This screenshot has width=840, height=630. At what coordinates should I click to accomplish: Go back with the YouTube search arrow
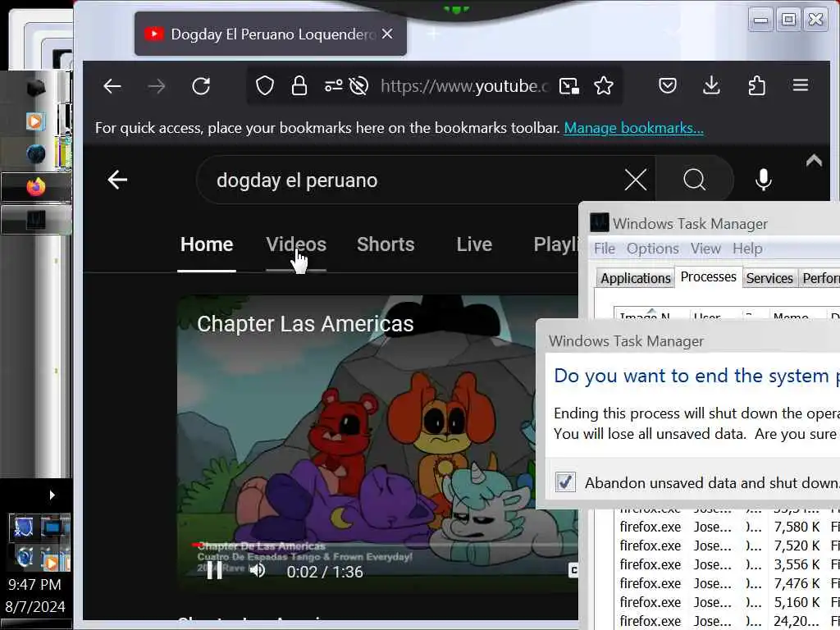pyautogui.click(x=117, y=180)
